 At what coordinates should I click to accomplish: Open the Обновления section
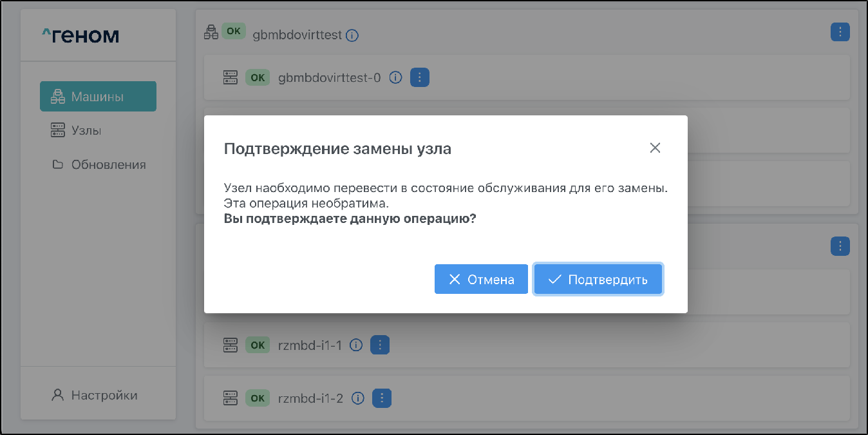pyautogui.click(x=108, y=165)
